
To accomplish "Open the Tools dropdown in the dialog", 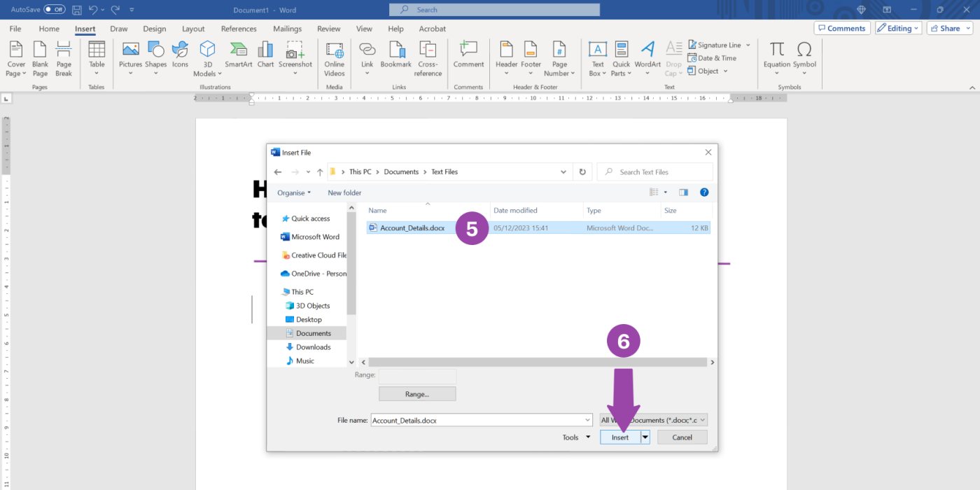I will [x=574, y=436].
